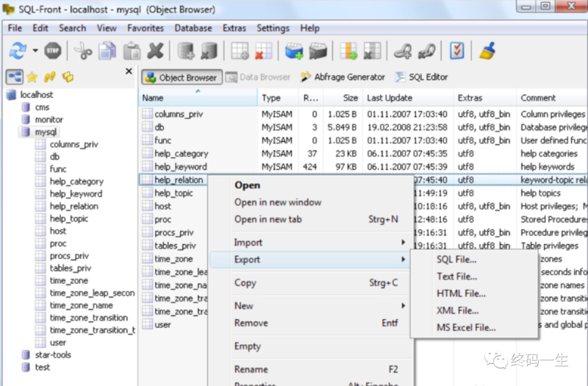The height and width of the screenshot is (386, 588).
Task: Click the Cut scissors icon
Action: point(83,51)
